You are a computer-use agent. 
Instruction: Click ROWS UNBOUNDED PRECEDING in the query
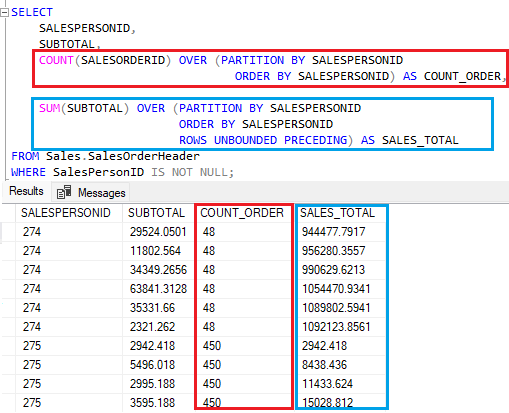[x=263, y=140]
